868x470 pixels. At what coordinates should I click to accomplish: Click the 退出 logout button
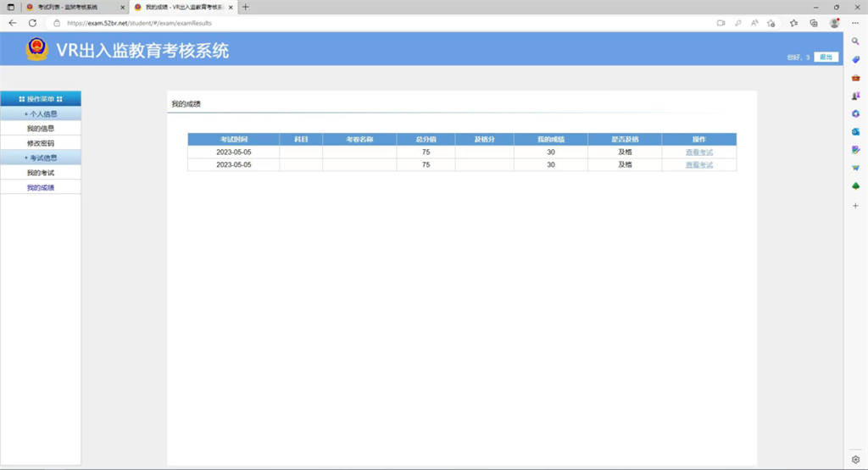(x=826, y=58)
